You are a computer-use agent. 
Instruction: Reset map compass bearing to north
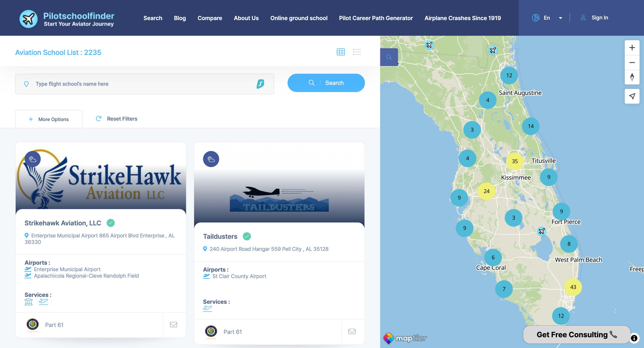[x=632, y=77]
